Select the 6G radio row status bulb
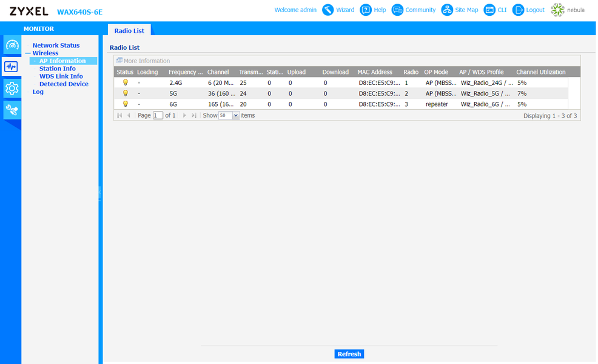The width and height of the screenshot is (598, 364). (x=125, y=104)
